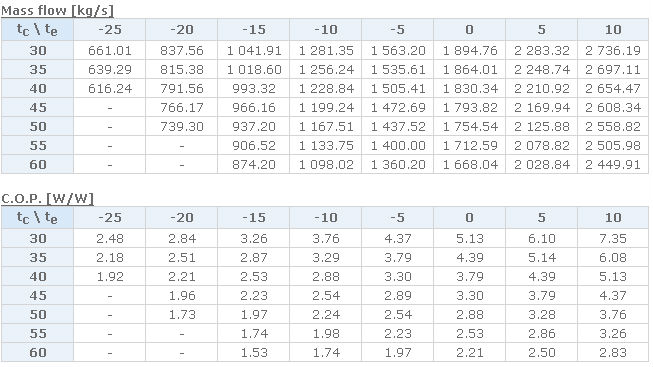Click row header 45 in Mass flow table
Image resolution: width=653 pixels, height=367 pixels.
[x=37, y=107]
